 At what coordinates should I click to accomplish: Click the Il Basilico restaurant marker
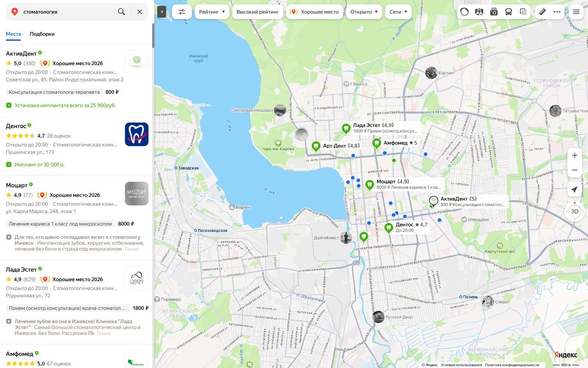[x=346, y=84]
